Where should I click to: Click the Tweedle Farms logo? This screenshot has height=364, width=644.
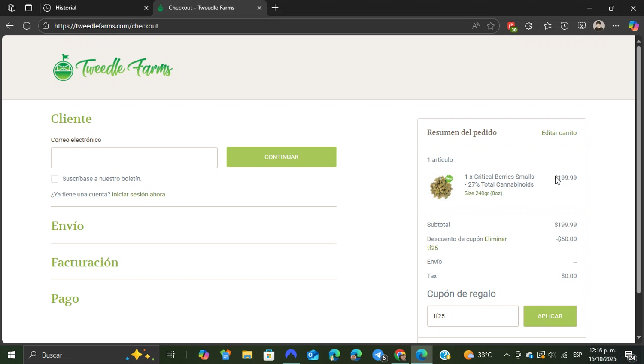112,67
